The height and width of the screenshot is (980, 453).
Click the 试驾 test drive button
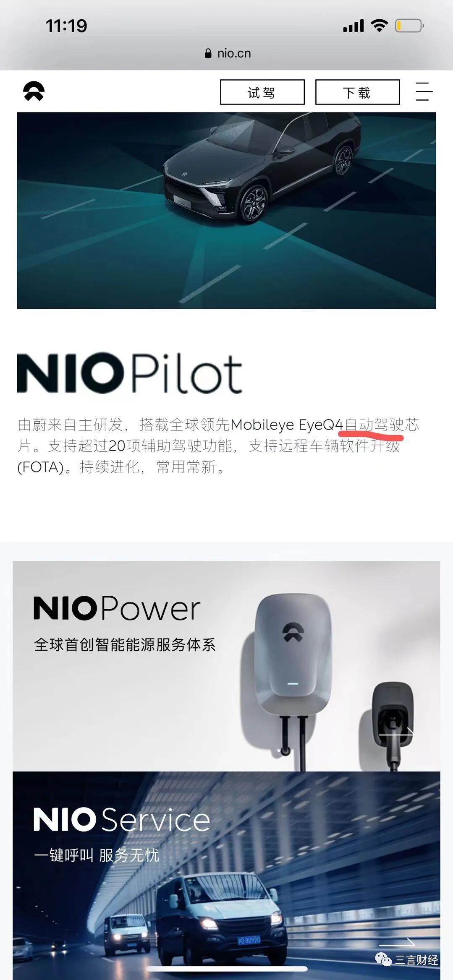pos(262,92)
